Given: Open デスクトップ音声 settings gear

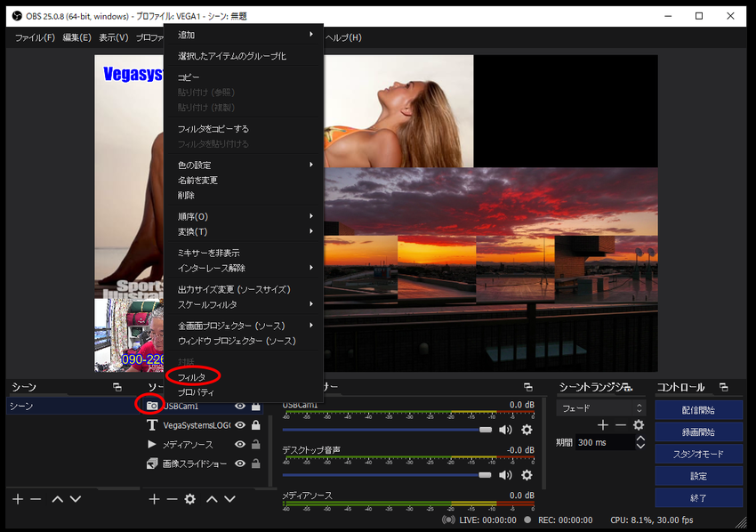Looking at the screenshot, I should tap(527, 475).
